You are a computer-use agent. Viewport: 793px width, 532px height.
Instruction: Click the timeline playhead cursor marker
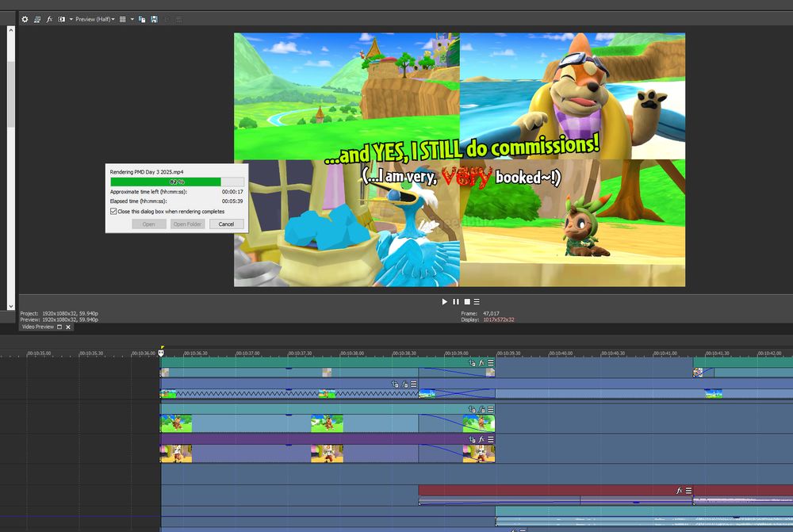coord(161,353)
